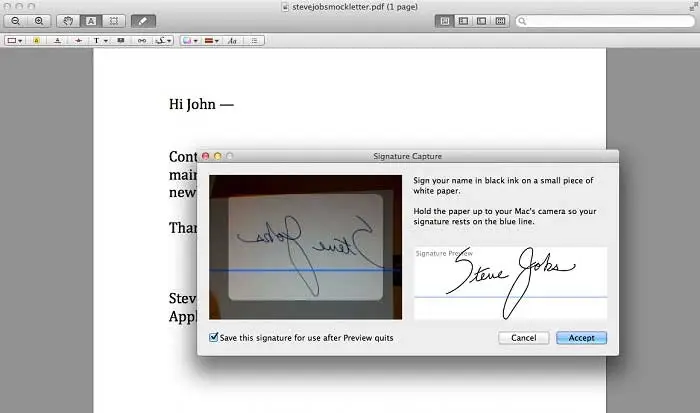Minimize the Signature Capture dialog
700x413 pixels.
217,156
